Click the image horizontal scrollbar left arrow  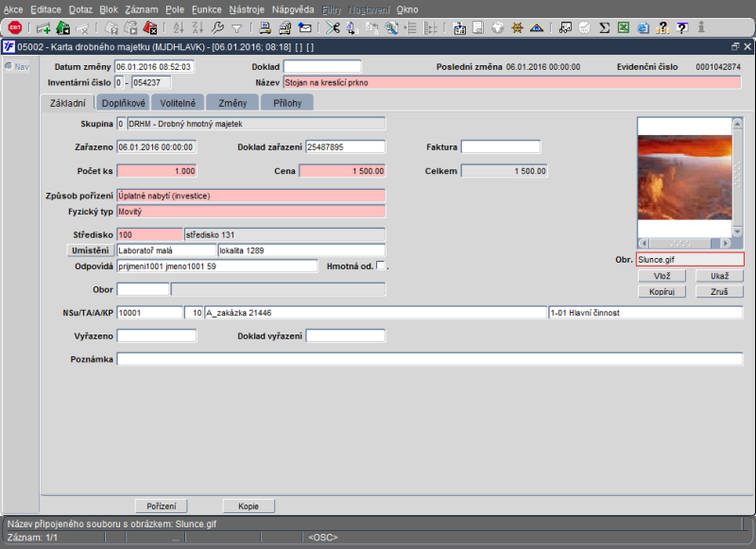pyautogui.click(x=644, y=244)
